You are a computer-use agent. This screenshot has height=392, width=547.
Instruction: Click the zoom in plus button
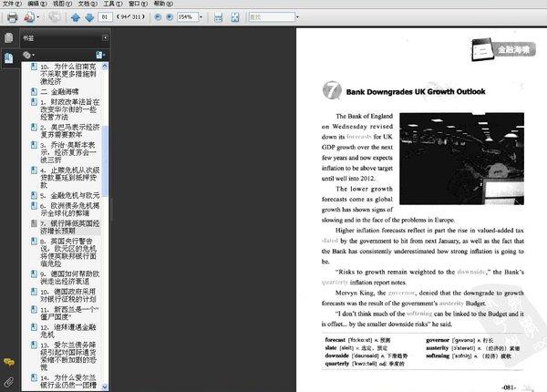click(170, 17)
